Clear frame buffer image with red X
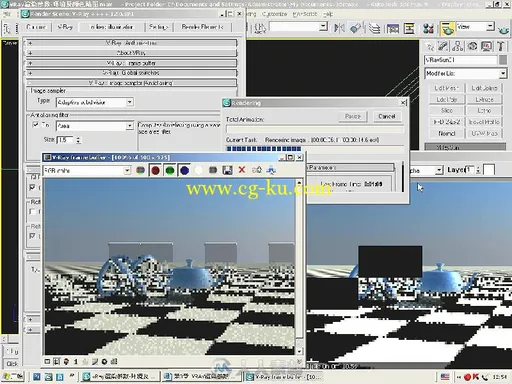512x384 pixels. [x=242, y=170]
